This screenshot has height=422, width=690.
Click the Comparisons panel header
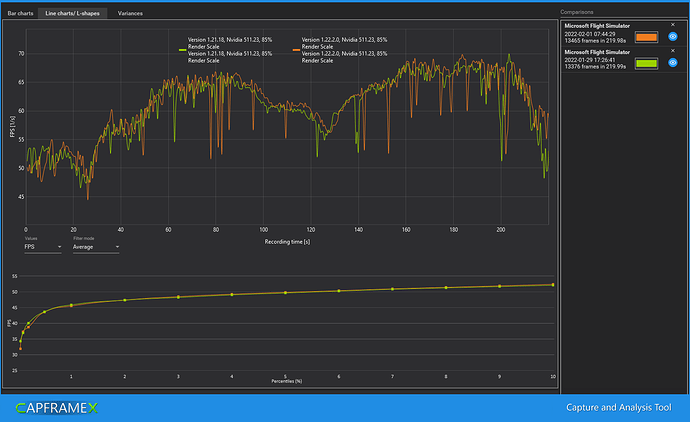tap(576, 12)
